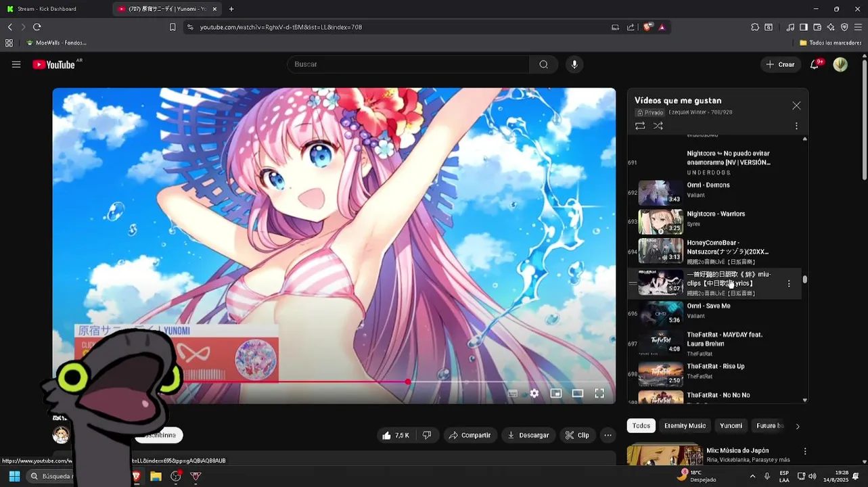The height and width of the screenshot is (487, 868).
Task: Enter fullscreen on the video player
Action: coord(599,393)
